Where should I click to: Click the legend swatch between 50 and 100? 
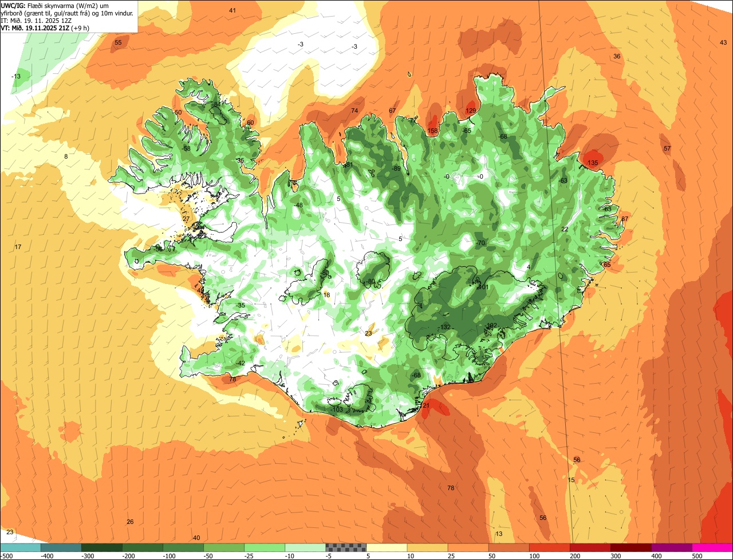[x=509, y=547]
